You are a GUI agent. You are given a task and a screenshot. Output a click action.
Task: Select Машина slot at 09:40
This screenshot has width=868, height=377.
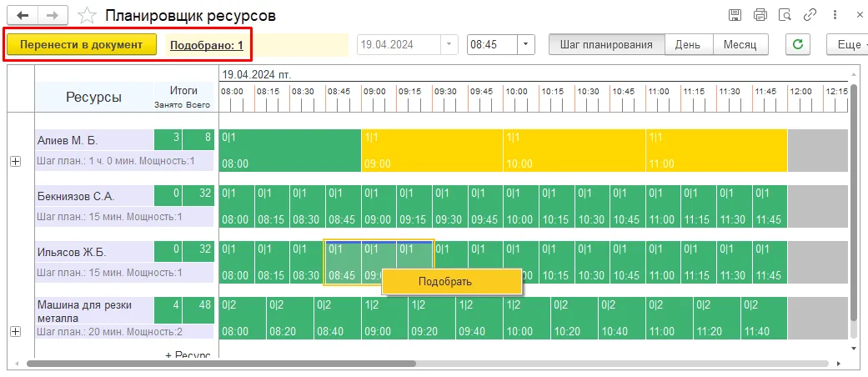pos(479,319)
